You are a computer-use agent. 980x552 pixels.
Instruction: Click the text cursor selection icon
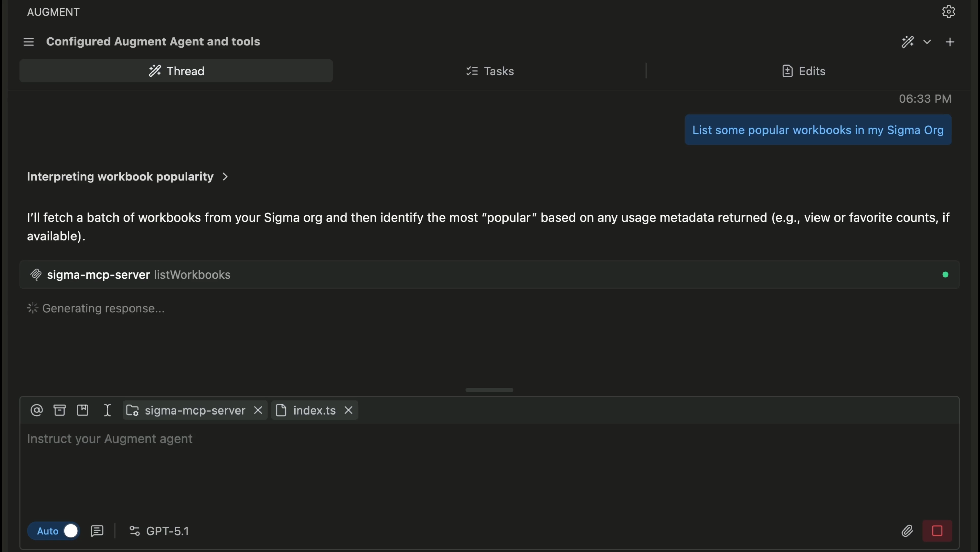tap(107, 410)
